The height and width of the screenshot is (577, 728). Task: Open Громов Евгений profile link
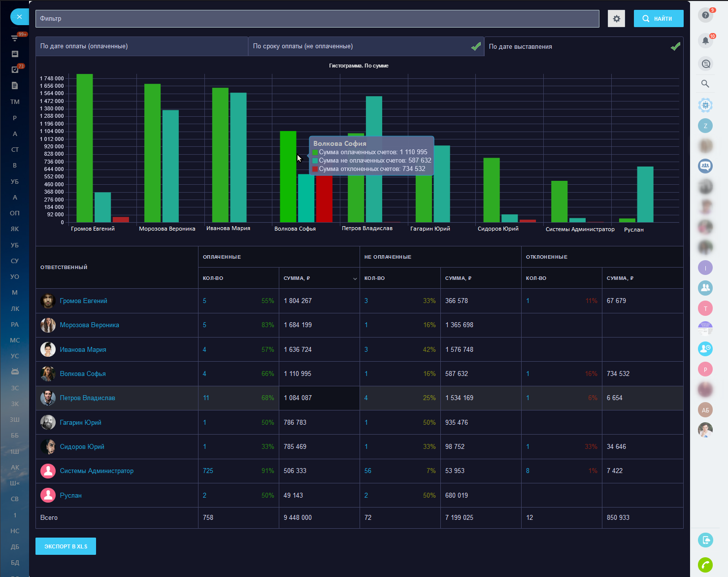click(x=83, y=301)
